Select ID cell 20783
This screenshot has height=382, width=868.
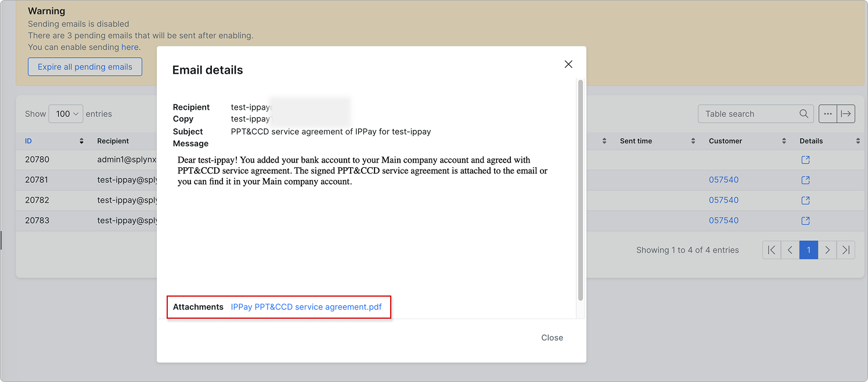point(37,221)
